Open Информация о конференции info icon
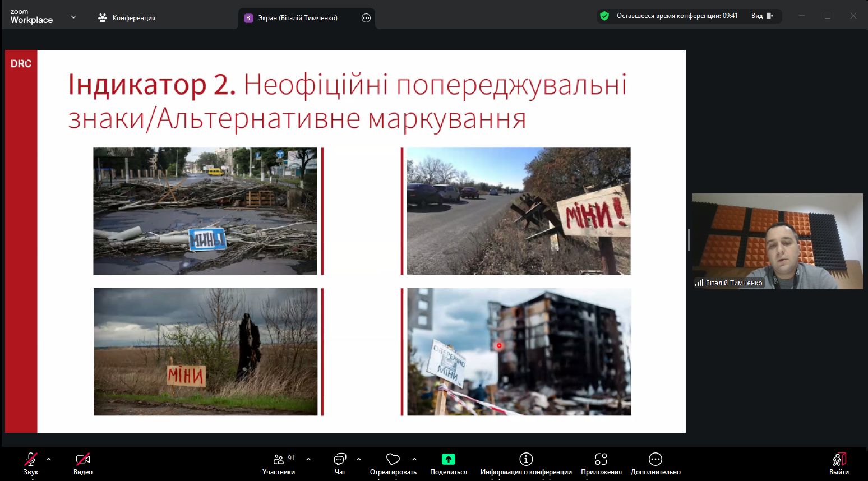This screenshot has height=481, width=868. pyautogui.click(x=525, y=460)
